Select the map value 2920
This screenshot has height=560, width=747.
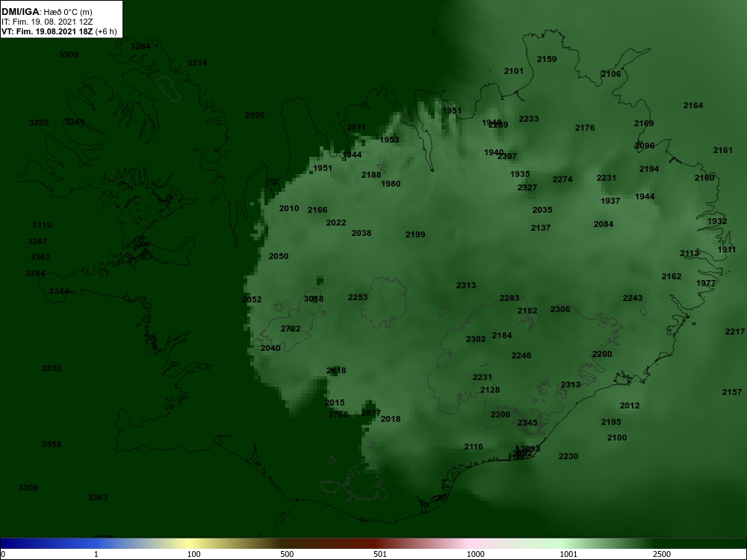tap(255, 115)
